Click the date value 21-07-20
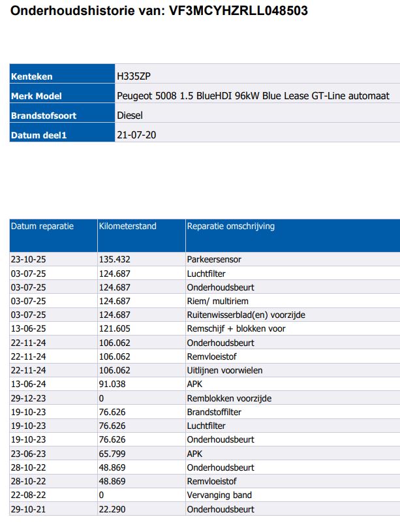This screenshot has width=400, height=532. pyautogui.click(x=136, y=135)
